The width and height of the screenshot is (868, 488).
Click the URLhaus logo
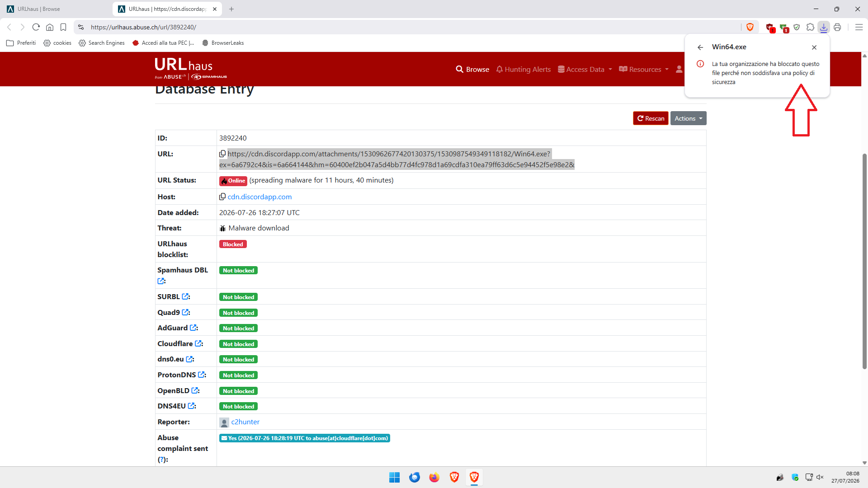click(190, 69)
